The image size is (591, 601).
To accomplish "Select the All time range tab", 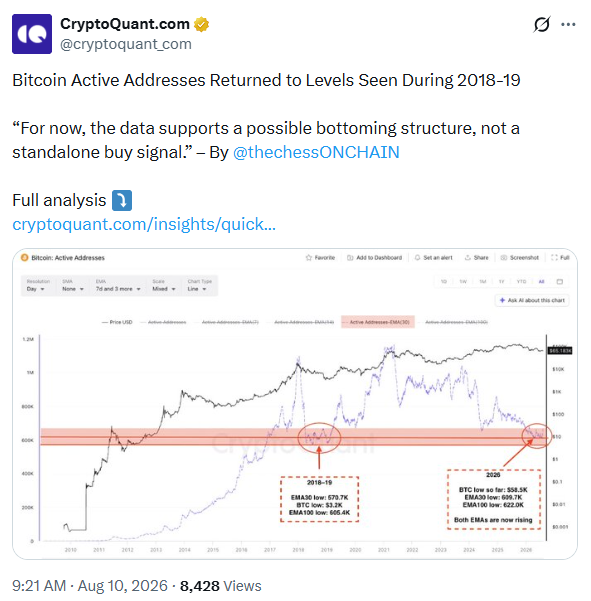I will point(541,282).
